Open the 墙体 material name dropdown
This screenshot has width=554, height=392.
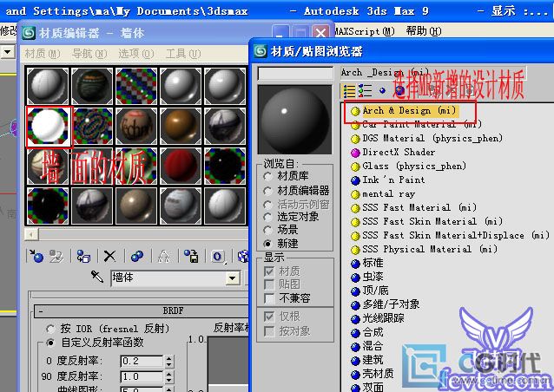coord(232,278)
